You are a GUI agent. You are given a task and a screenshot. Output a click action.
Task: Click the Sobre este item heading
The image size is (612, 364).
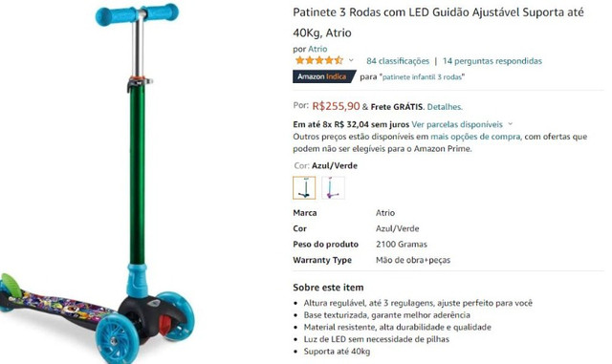tap(328, 288)
